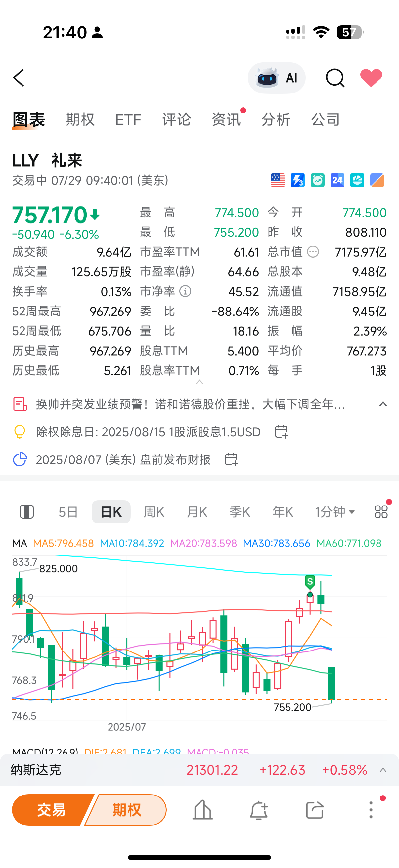Viewport: 399px width, 868px height.
Task: Tap the MA5:796.458 indicator value
Action: pyautogui.click(x=63, y=543)
